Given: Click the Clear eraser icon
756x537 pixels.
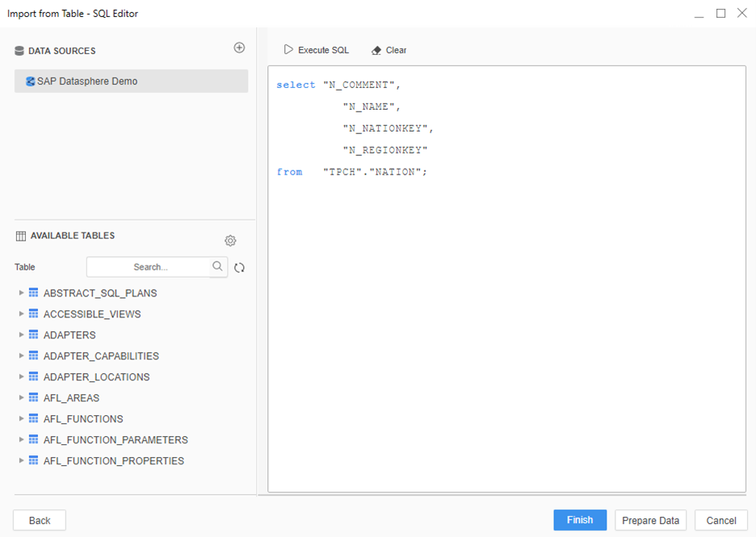Looking at the screenshot, I should pos(376,50).
